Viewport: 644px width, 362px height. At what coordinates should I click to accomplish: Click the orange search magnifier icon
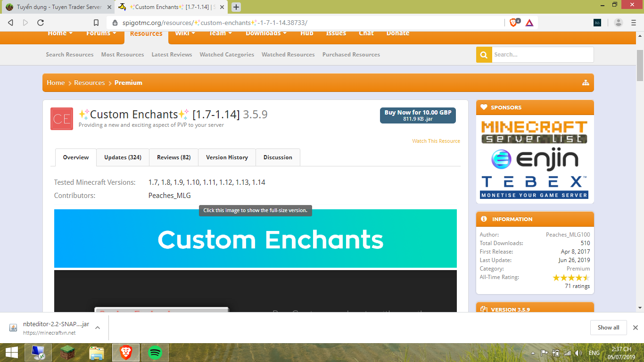coord(484,55)
